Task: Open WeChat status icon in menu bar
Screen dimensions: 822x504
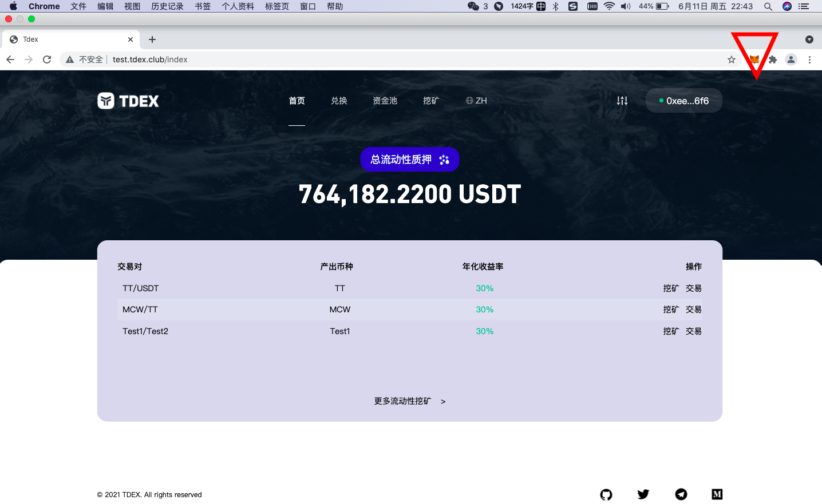Action: (473, 6)
